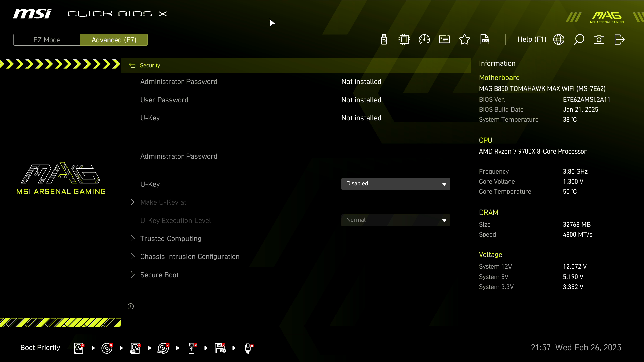This screenshot has width=644, height=362.
Task: Expand Trusted Computing submenu
Action: click(170, 239)
